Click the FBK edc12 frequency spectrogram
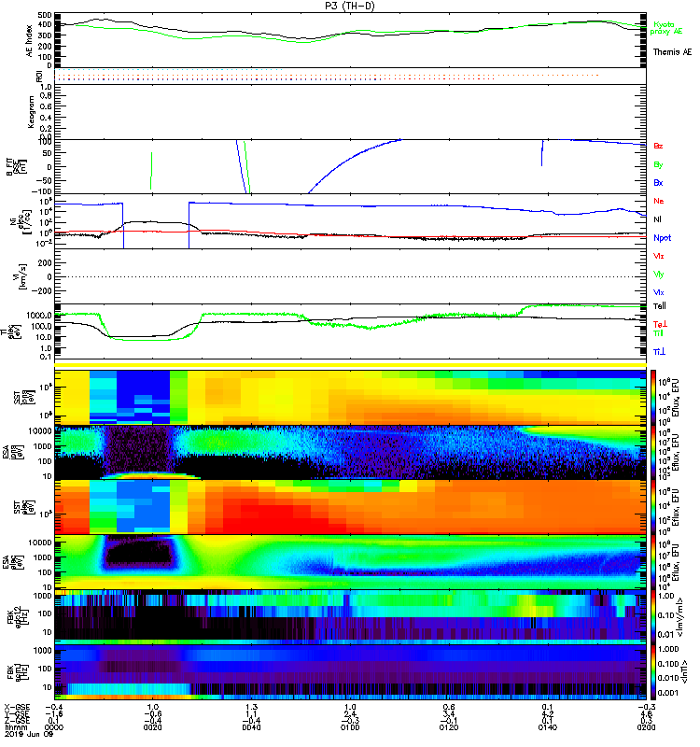Screen dimensions: 700x747 pyautogui.click(x=350, y=618)
